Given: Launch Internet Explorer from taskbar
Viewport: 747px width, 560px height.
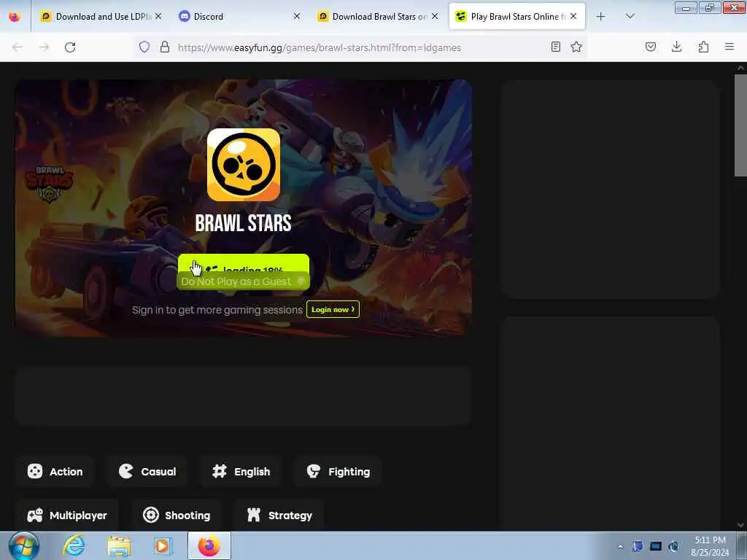Looking at the screenshot, I should (74, 545).
